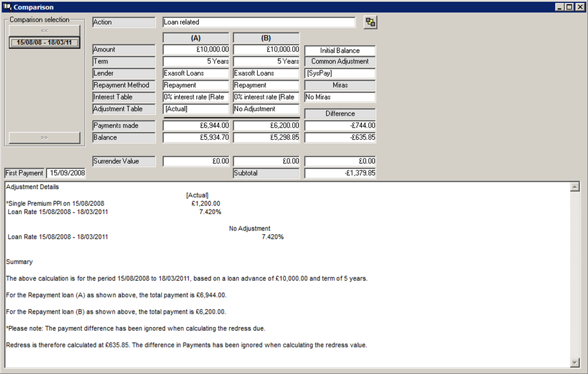Click the Adjustment Details heading

click(x=32, y=187)
